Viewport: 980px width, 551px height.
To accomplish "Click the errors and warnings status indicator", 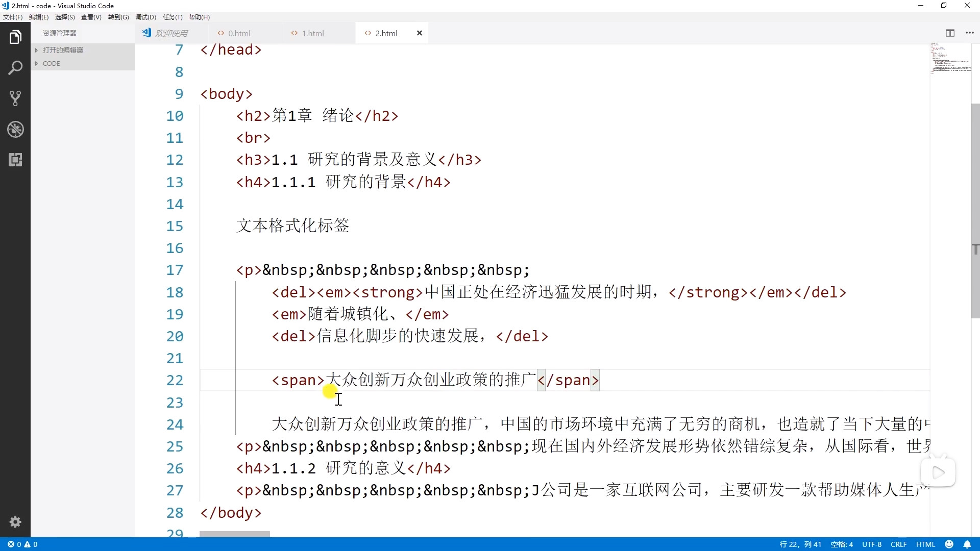I will tap(22, 544).
